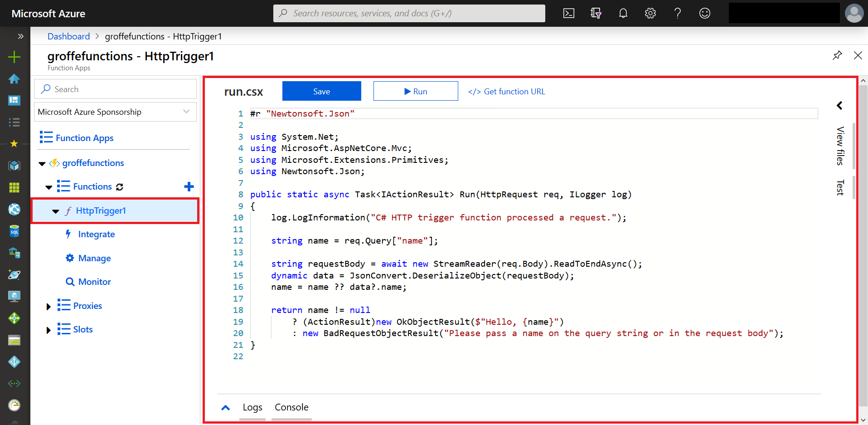Switch to the Console tab

291,407
